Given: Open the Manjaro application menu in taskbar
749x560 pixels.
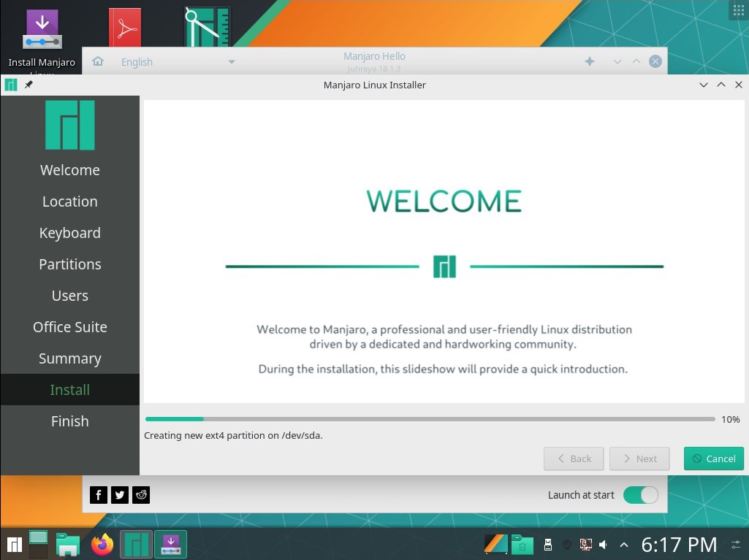Looking at the screenshot, I should [15, 544].
